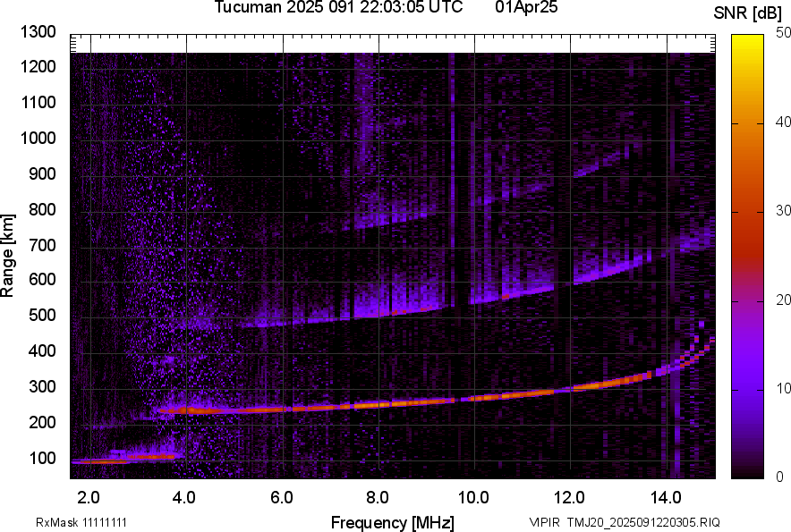
Task: Click the colorbar tick label '40'
Action: [x=784, y=122]
